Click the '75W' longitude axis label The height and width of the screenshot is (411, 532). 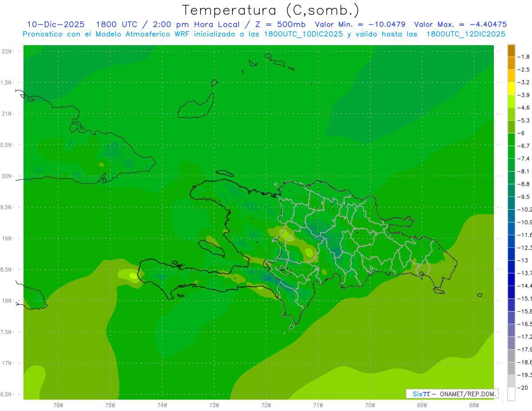pos(110,405)
